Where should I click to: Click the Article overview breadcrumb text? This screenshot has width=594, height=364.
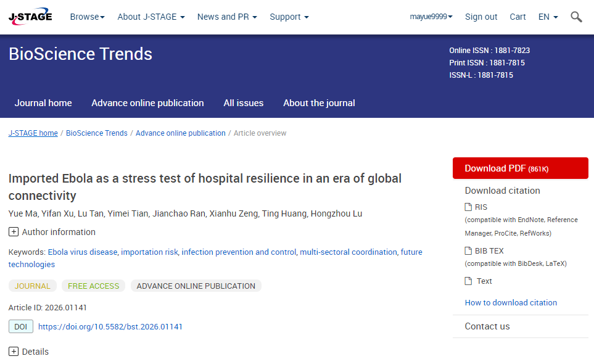[x=260, y=133]
